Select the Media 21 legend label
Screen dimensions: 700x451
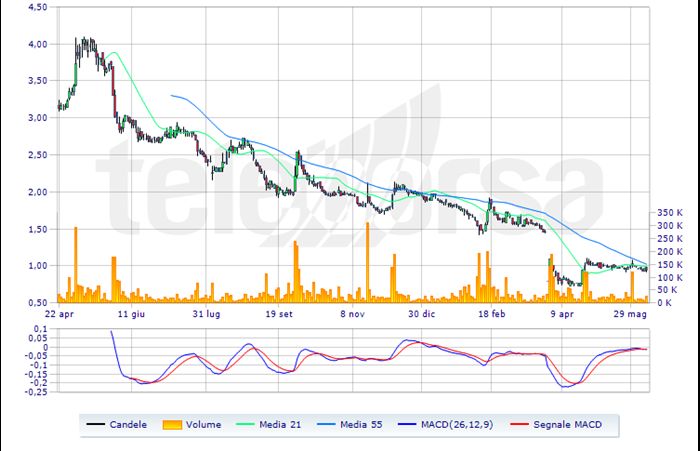[280, 425]
